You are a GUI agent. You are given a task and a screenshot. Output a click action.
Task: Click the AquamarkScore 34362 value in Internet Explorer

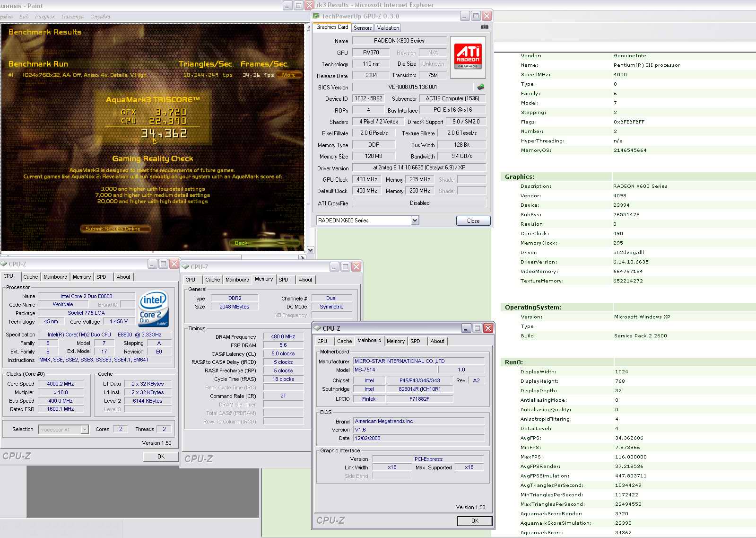click(623, 532)
